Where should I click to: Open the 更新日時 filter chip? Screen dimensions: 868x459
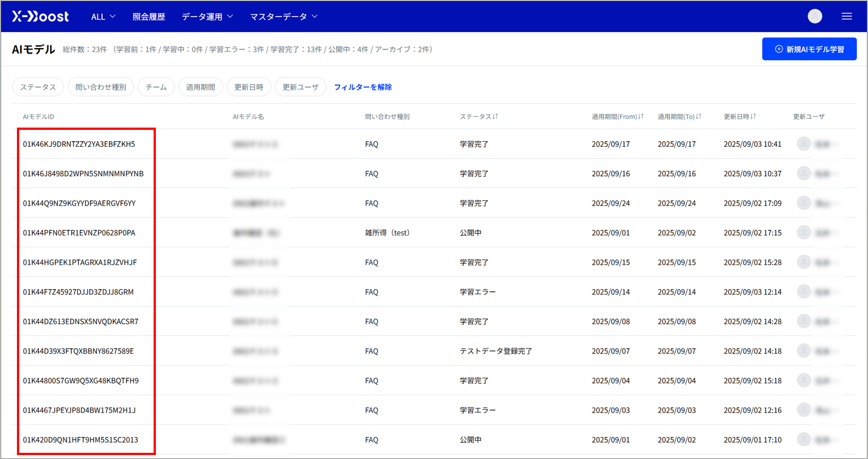pyautogui.click(x=249, y=87)
